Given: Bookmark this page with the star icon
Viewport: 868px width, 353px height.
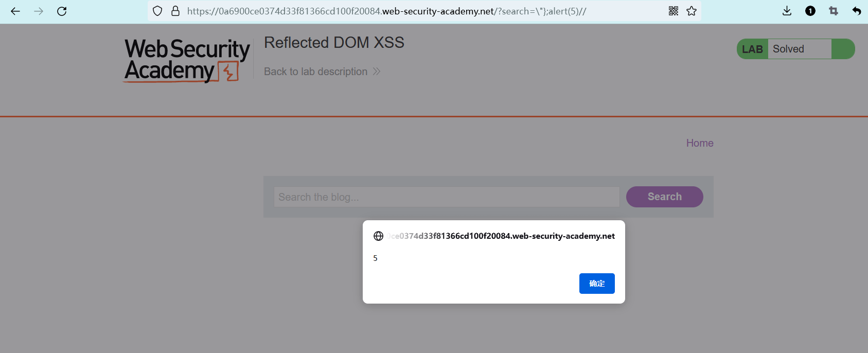Looking at the screenshot, I should tap(692, 11).
